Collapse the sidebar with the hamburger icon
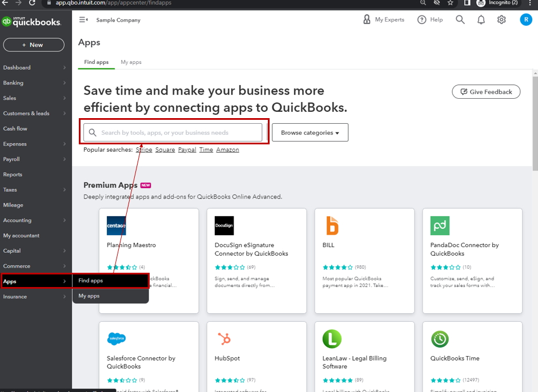Viewport: 538px width, 392px height. (83, 20)
